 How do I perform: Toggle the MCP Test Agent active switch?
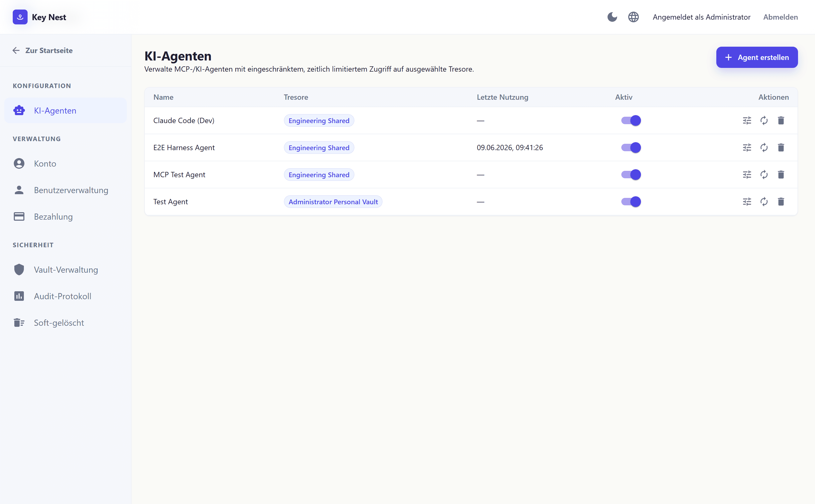(631, 174)
